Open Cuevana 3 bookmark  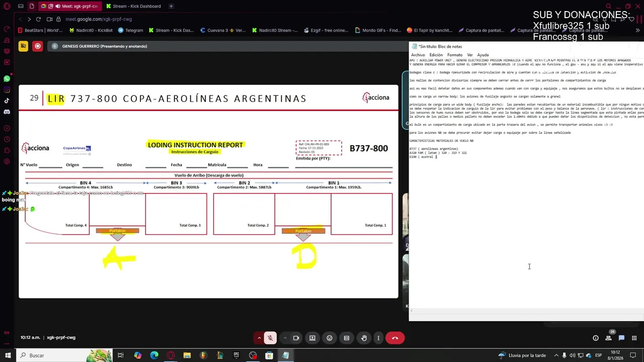point(222,30)
